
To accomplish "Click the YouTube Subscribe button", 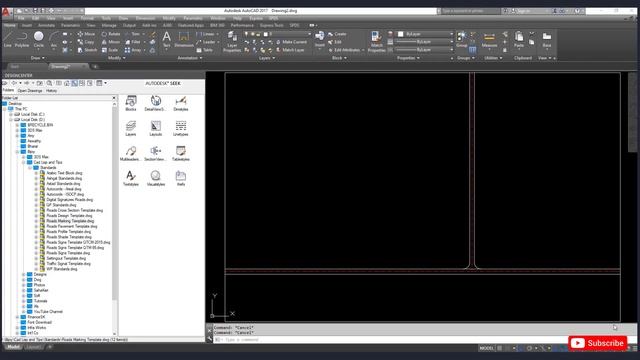I will 598,343.
